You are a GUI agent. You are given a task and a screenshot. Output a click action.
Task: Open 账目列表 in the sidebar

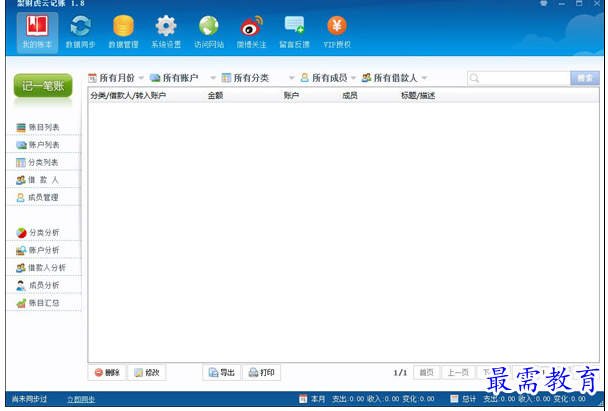pyautogui.click(x=43, y=127)
